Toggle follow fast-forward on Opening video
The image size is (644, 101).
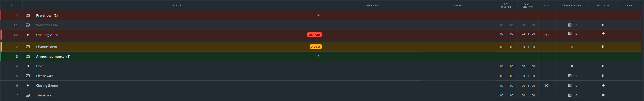click(603, 33)
